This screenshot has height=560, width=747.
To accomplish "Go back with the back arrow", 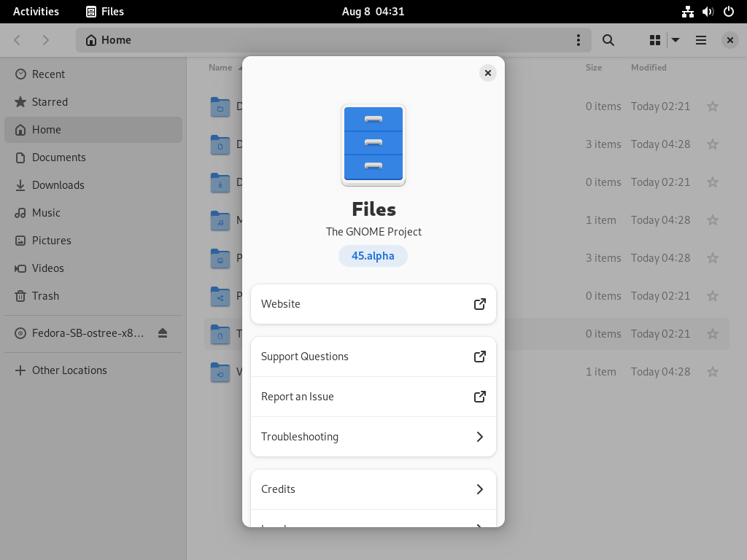I will coord(18,40).
